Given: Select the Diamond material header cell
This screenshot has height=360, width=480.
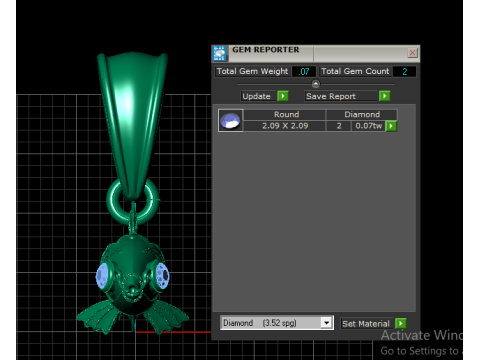Looking at the screenshot, I should click(x=362, y=115).
